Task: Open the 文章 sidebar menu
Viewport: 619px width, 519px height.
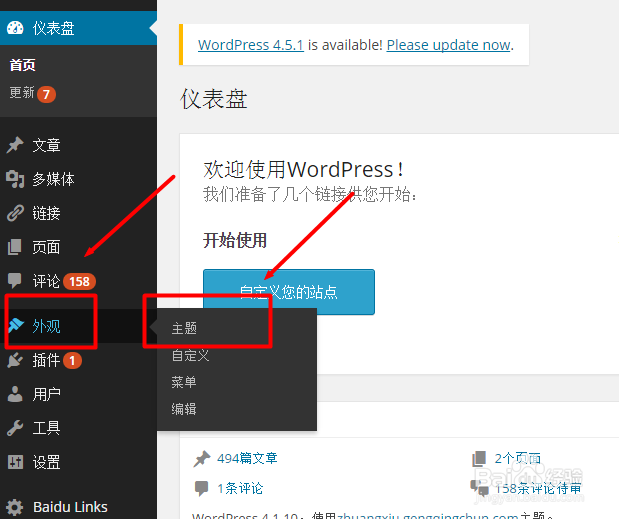Action: [78, 145]
